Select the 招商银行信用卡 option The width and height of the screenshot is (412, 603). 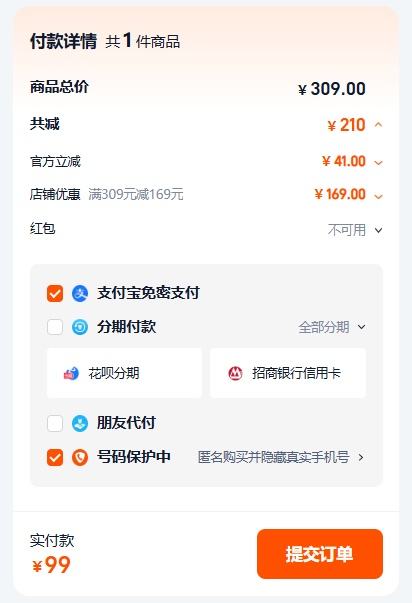(x=288, y=373)
